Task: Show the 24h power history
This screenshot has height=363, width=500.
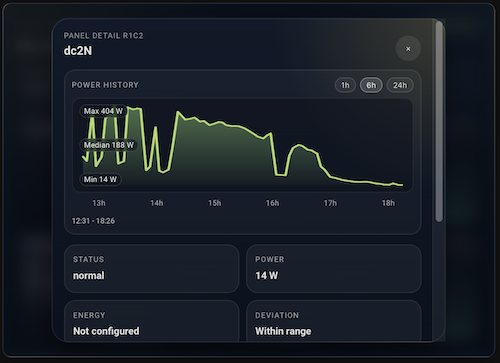Action: (400, 85)
